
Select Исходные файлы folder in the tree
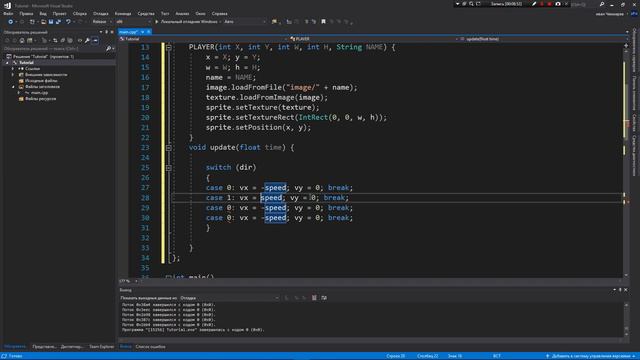click(x=41, y=81)
